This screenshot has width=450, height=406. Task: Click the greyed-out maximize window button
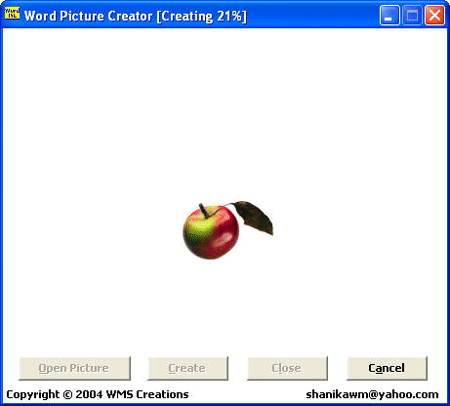(x=412, y=15)
